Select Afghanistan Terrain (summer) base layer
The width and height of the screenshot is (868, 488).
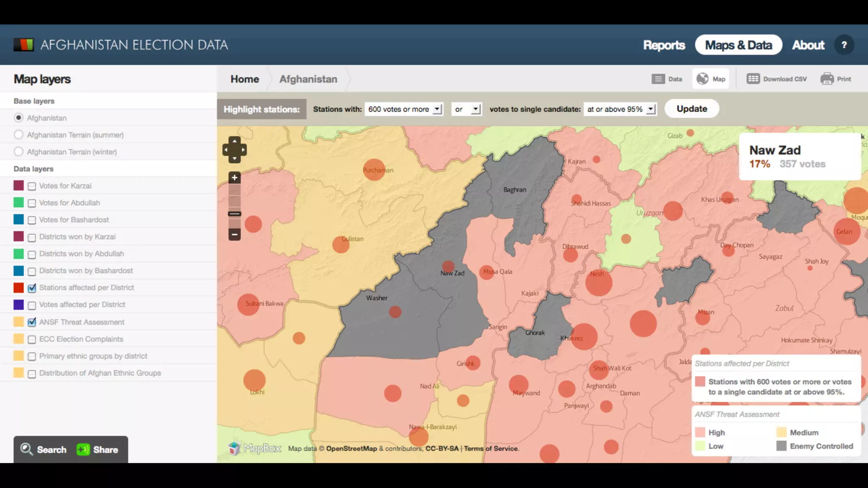(x=18, y=135)
